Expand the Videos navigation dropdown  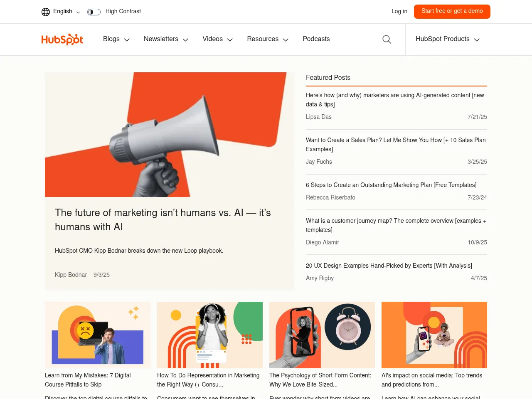(217, 39)
